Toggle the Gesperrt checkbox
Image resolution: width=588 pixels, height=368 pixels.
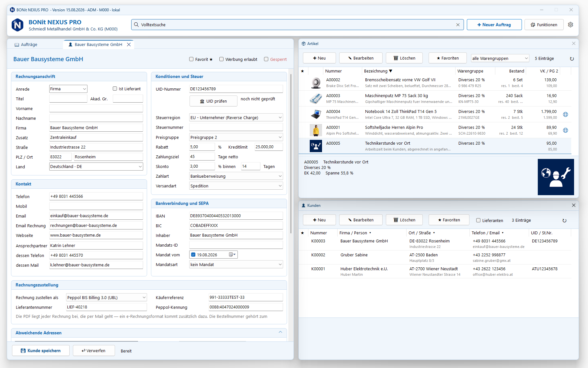pos(266,59)
